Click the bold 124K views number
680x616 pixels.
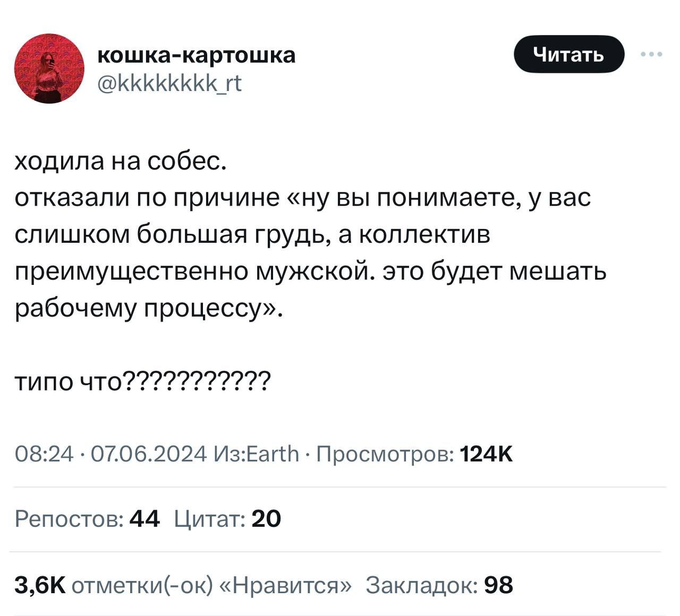point(486,454)
